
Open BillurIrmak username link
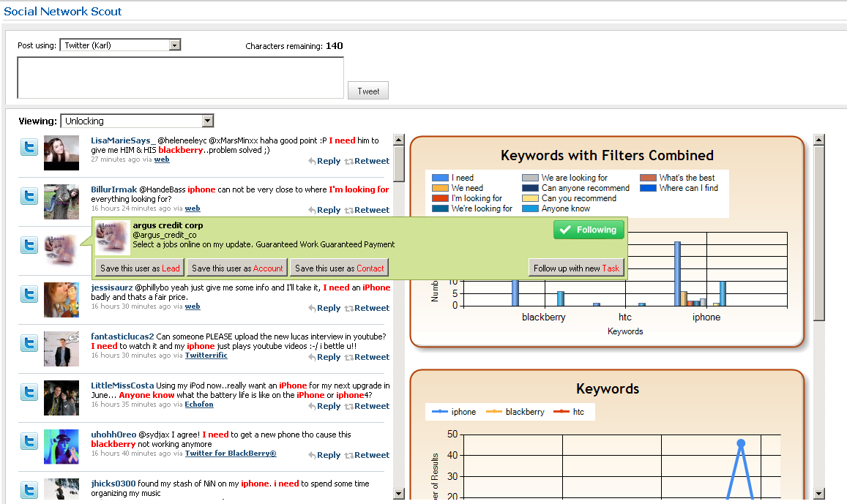click(x=114, y=189)
